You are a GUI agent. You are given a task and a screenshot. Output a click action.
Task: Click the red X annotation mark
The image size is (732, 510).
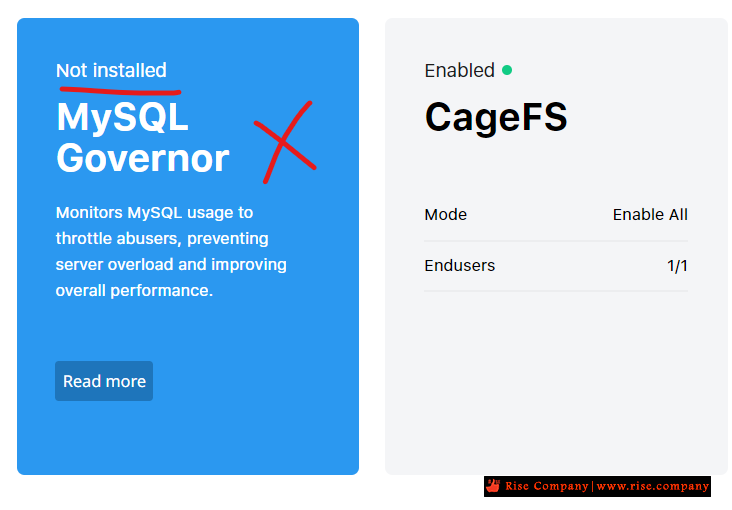point(285,142)
